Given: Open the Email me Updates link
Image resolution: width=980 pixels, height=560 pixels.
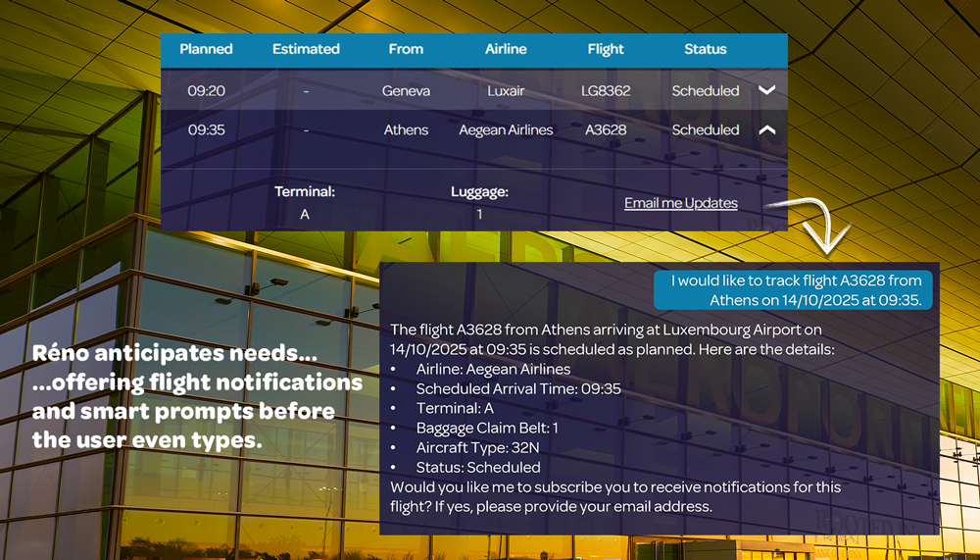Looking at the screenshot, I should [x=680, y=203].
